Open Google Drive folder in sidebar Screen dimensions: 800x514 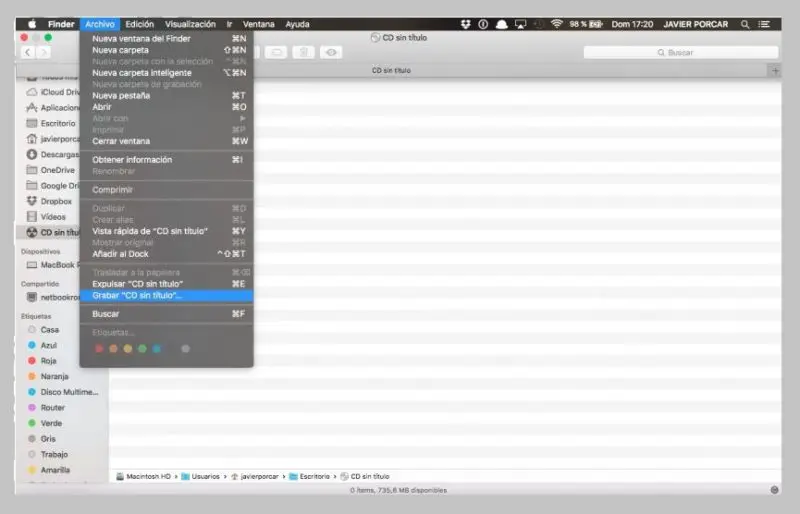(54, 186)
